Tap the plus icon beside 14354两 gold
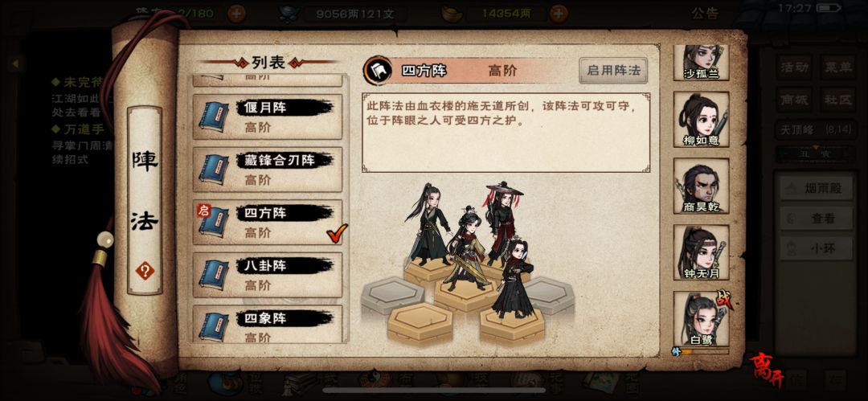The image size is (868, 401). (559, 14)
